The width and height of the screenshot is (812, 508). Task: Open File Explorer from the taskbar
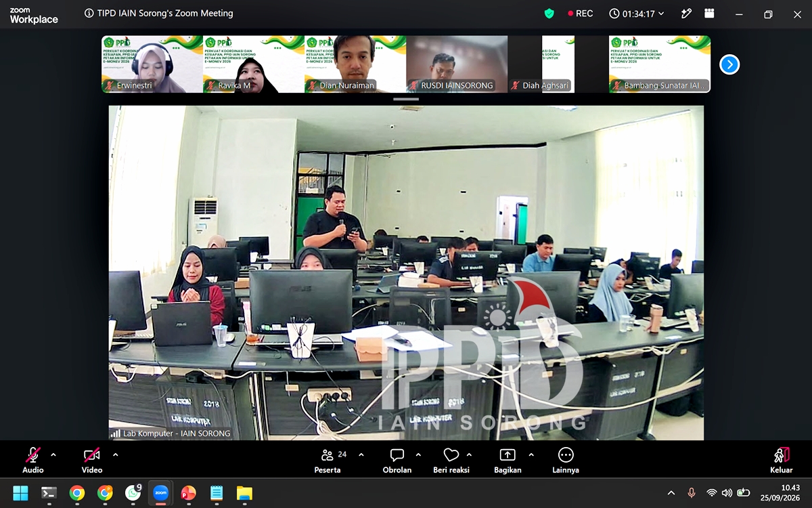244,492
